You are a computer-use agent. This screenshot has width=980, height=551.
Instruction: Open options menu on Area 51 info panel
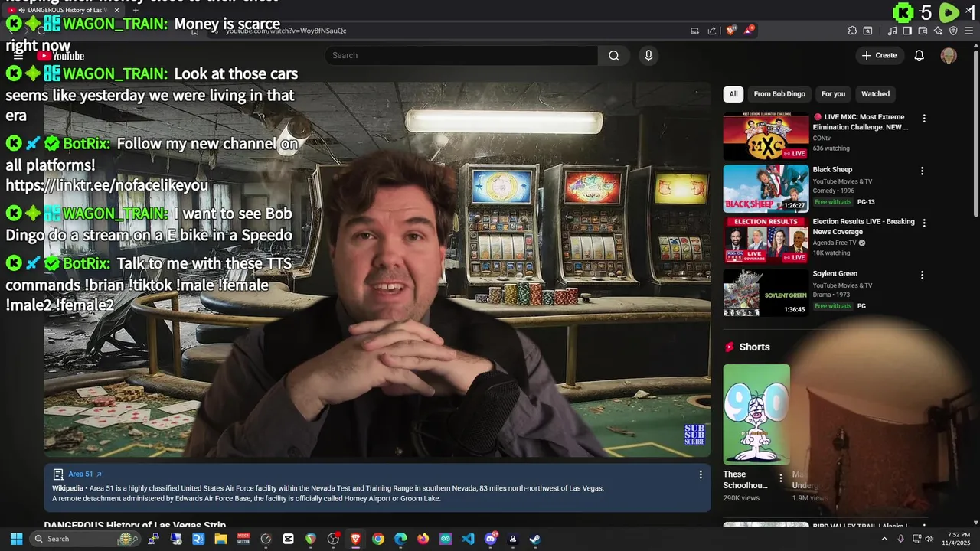pyautogui.click(x=700, y=474)
